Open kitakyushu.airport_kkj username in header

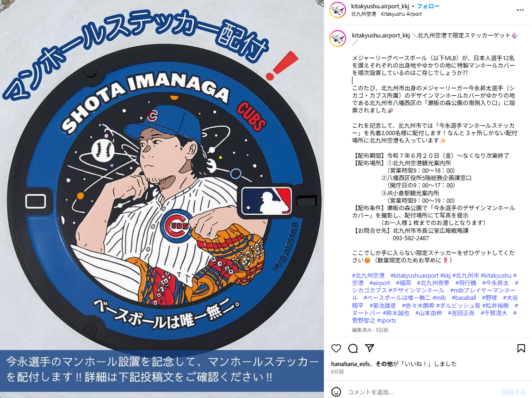(380, 6)
